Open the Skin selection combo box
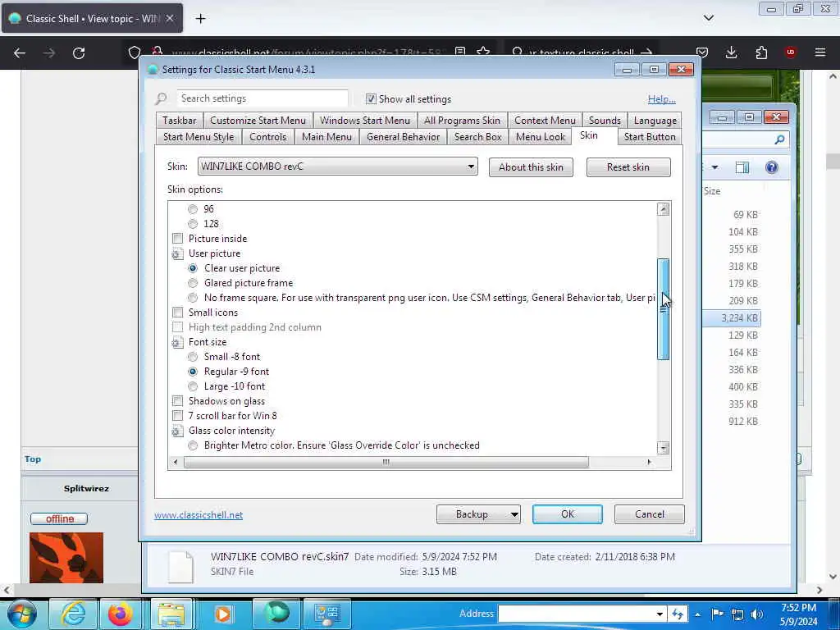The height and width of the screenshot is (630, 840). point(337,167)
